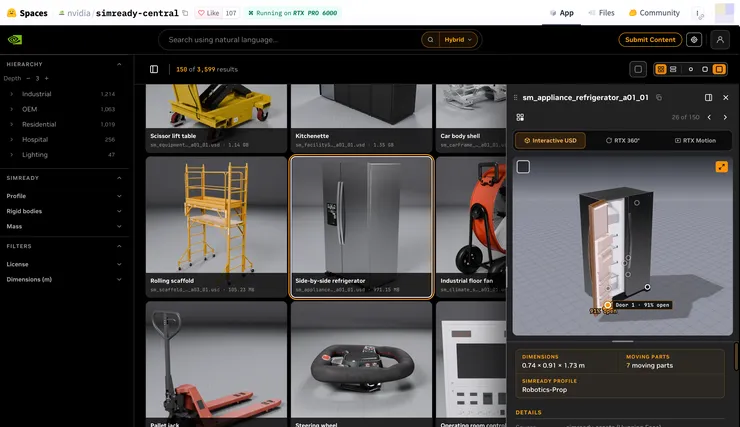This screenshot has width=740, height=427.
Task: Select the Side-by-side refrigerator card
Action: click(361, 227)
